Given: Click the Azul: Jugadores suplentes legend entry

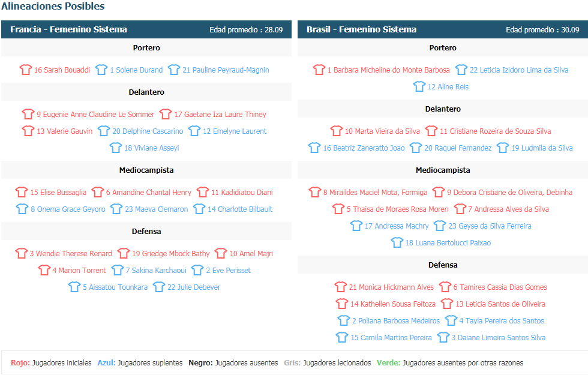Looking at the screenshot, I should 140,362.
